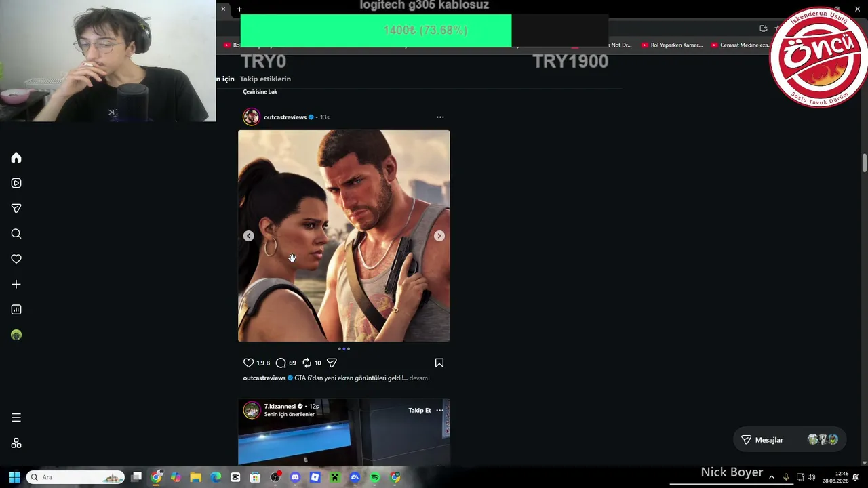This screenshot has height=488, width=868.
Task: Open Spotify from the taskbar
Action: tap(375, 477)
